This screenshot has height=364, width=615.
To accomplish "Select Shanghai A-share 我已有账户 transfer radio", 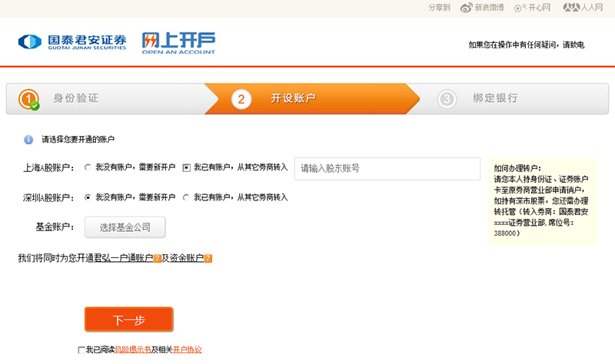I will click(186, 167).
